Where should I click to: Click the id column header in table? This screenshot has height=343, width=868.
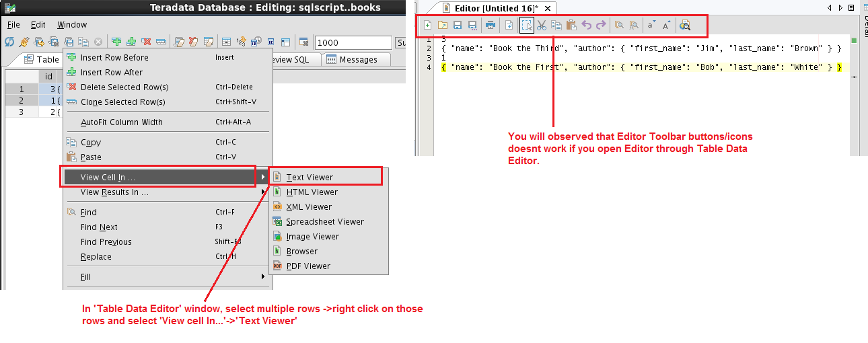click(48, 77)
